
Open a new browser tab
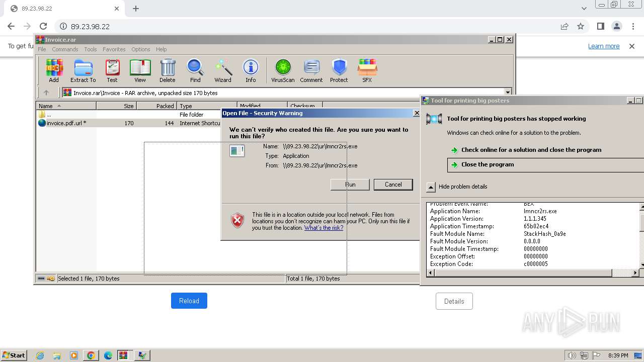click(136, 9)
